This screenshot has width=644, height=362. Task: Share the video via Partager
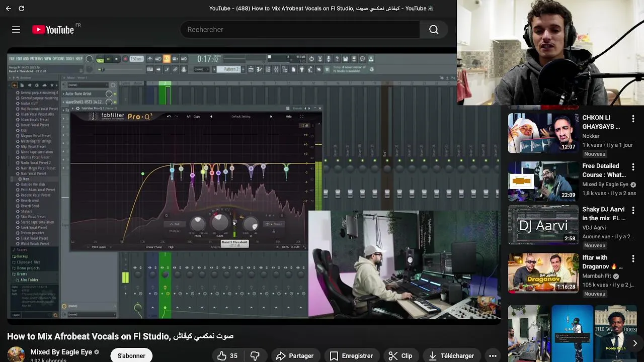295,355
